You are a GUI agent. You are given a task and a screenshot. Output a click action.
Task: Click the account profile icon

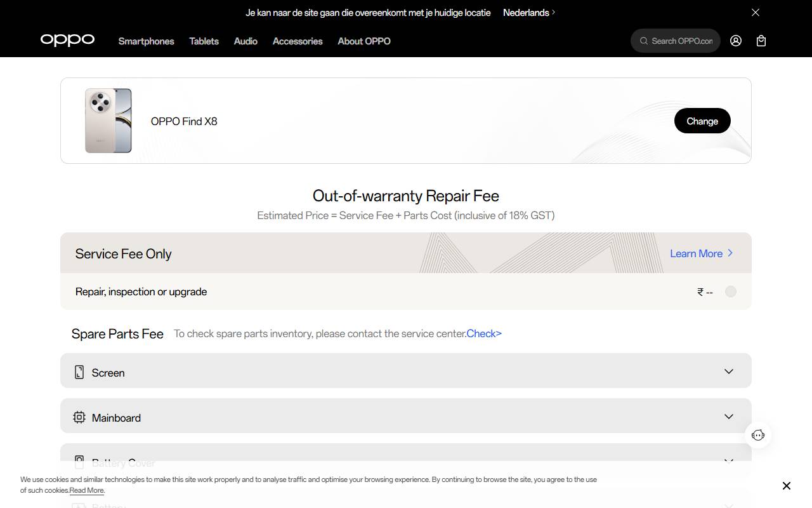coord(735,40)
